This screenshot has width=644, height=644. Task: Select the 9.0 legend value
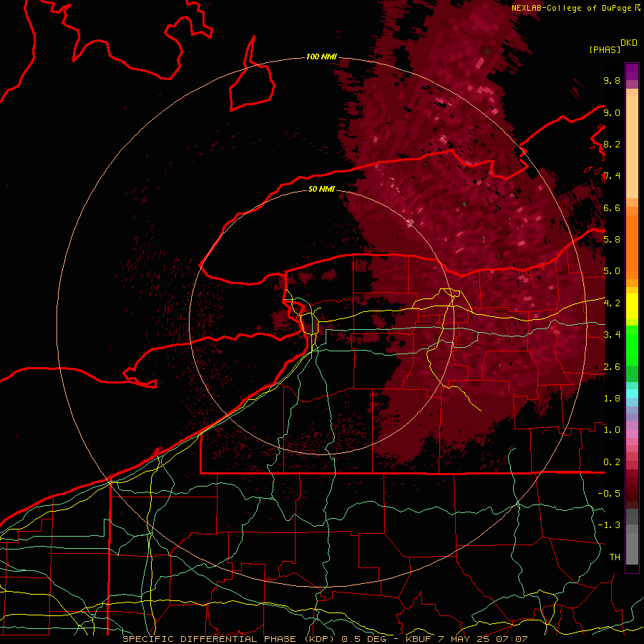point(612,112)
